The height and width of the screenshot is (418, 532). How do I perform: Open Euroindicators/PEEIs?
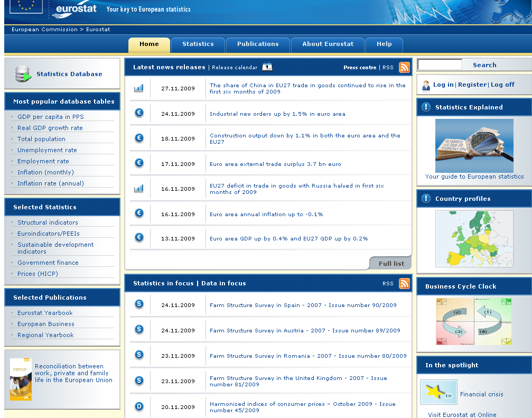[x=49, y=234]
